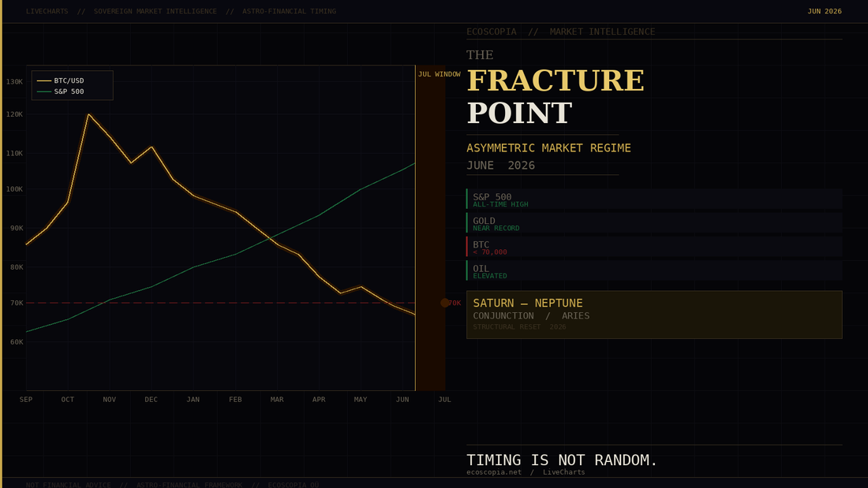
Task: Click the 90K y-axis label
Action: 17,228
